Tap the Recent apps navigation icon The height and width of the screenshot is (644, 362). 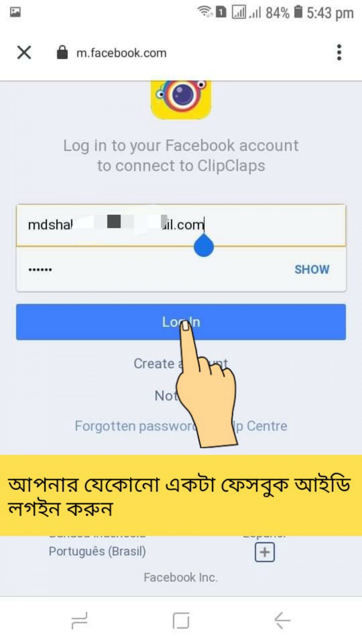point(79,620)
